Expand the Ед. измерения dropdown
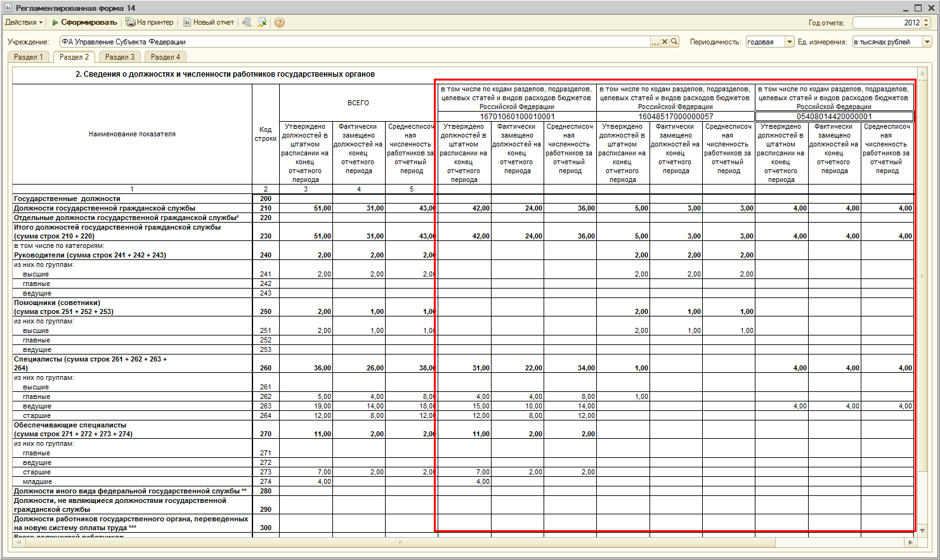 [x=927, y=42]
